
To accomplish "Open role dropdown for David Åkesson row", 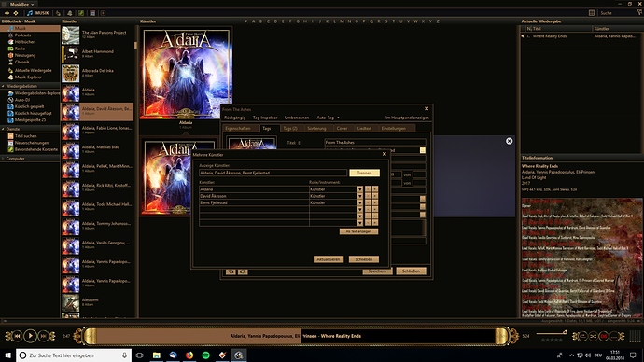I will [359, 196].
